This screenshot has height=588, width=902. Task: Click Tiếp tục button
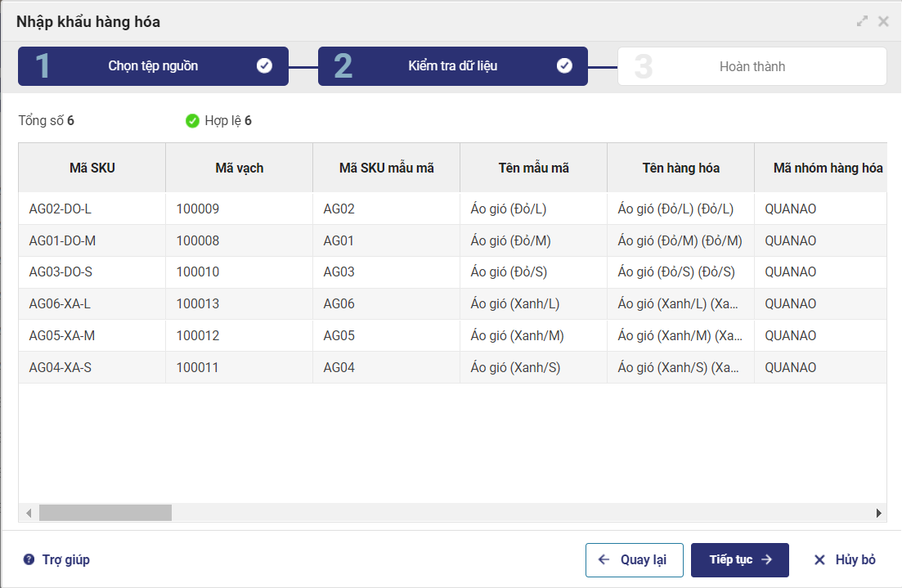pyautogui.click(x=740, y=560)
